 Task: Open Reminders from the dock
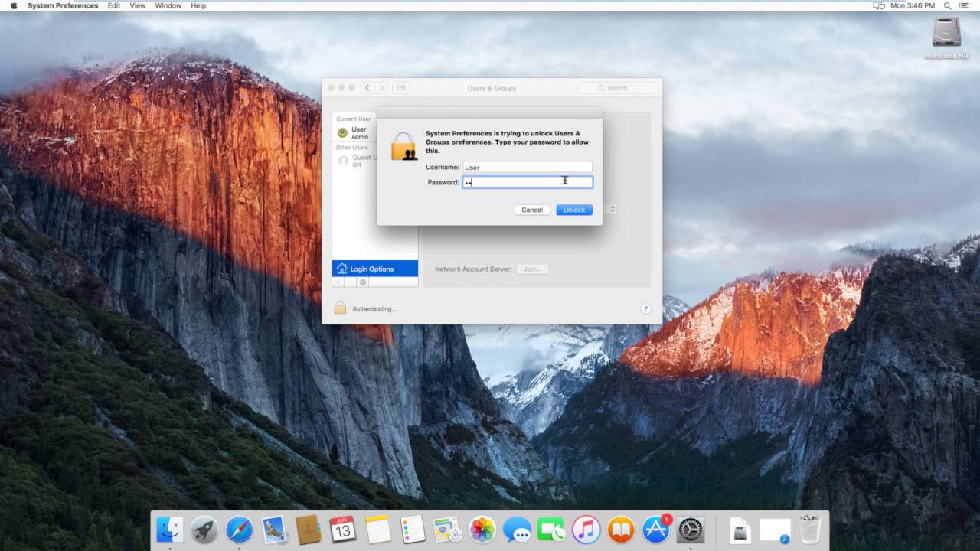pos(413,530)
